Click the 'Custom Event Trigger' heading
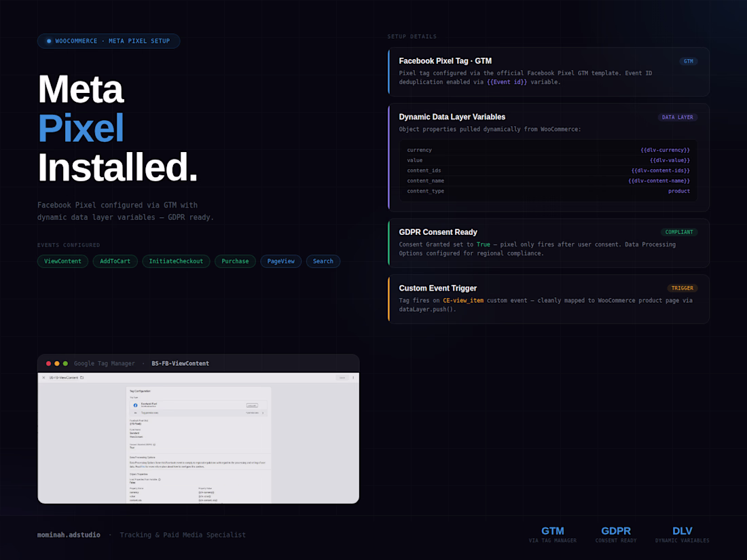The width and height of the screenshot is (747, 560). (438, 288)
